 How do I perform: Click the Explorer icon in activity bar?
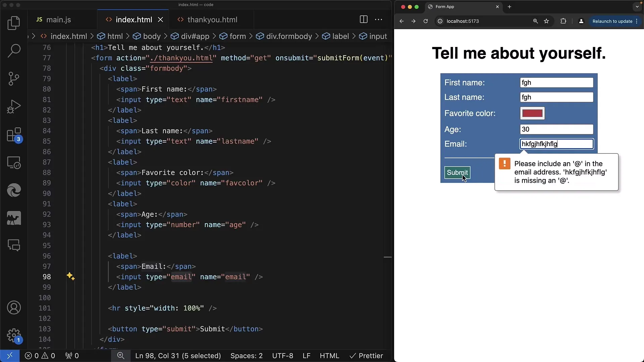tap(14, 22)
